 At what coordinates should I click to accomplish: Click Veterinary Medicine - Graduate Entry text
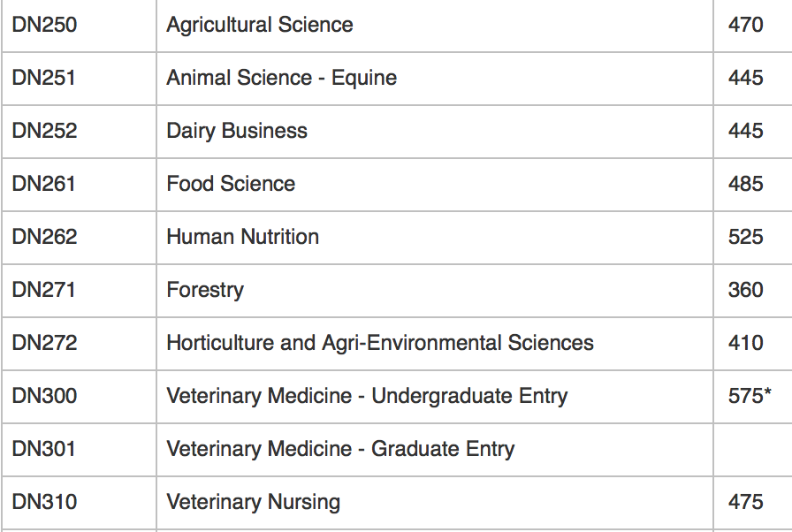point(340,449)
